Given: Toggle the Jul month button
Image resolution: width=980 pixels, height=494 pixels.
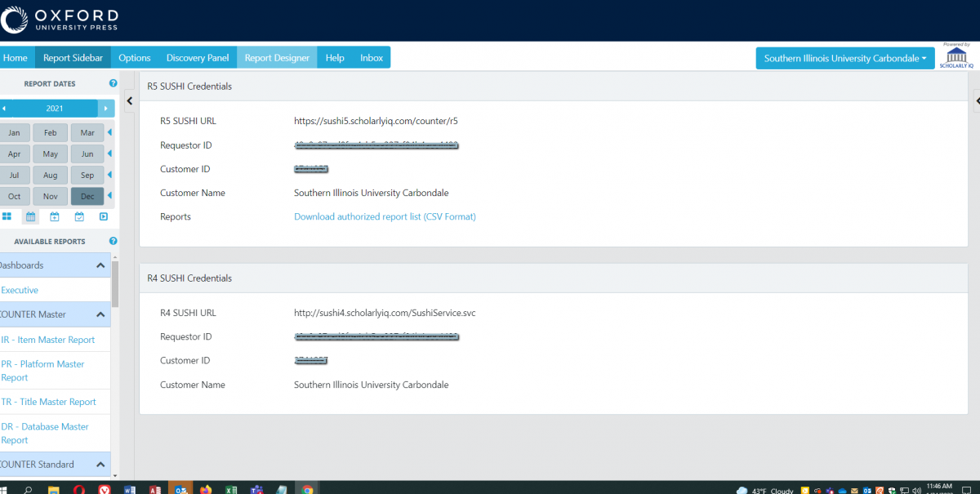Looking at the screenshot, I should pyautogui.click(x=14, y=175).
